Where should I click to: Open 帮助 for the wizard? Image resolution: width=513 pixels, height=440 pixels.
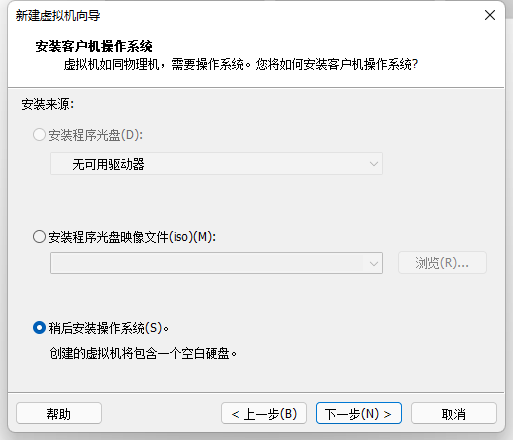click(59, 413)
